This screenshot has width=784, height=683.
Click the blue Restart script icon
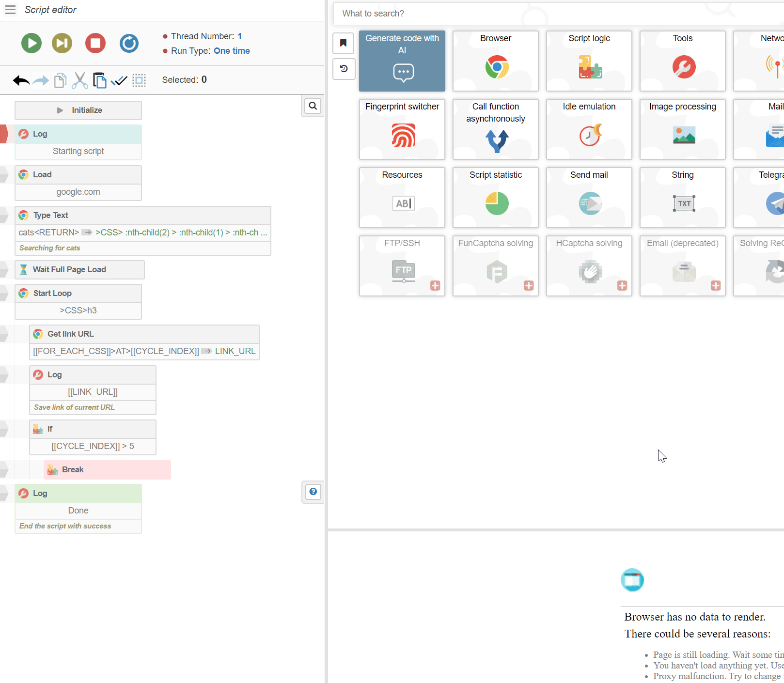tap(129, 43)
